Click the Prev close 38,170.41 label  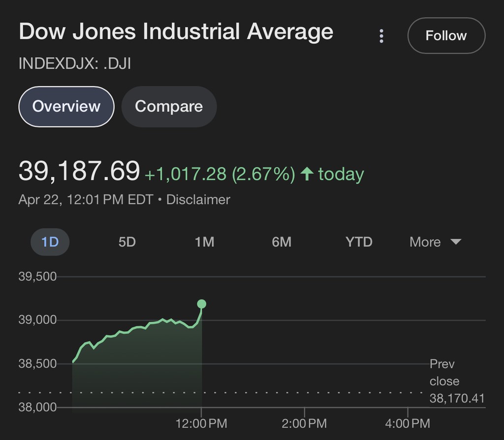[456, 381]
